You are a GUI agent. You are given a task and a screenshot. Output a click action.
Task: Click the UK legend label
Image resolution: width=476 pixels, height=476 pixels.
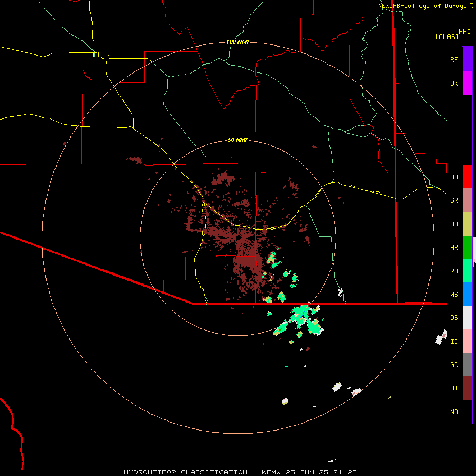tap(454, 83)
